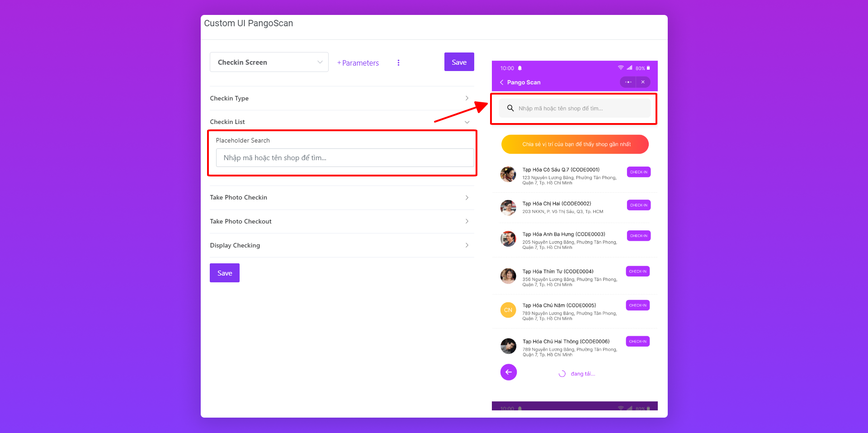The image size is (868, 433).
Task: Click the bottom Save button
Action: [x=225, y=273]
